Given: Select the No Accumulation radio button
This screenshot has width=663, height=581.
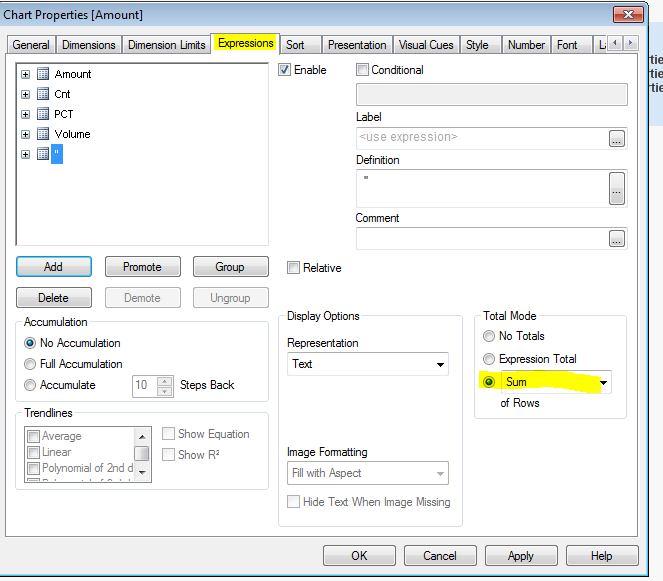Looking at the screenshot, I should tap(30, 343).
